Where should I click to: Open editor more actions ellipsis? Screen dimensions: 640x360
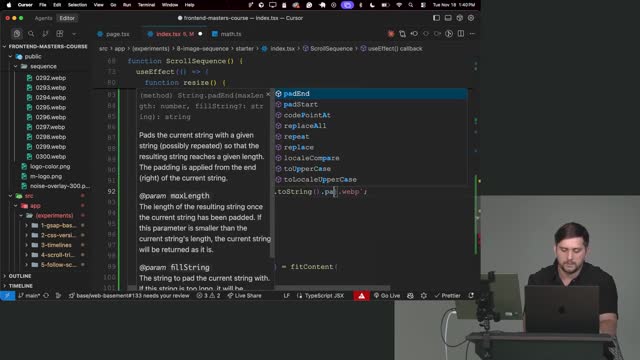(x=472, y=34)
